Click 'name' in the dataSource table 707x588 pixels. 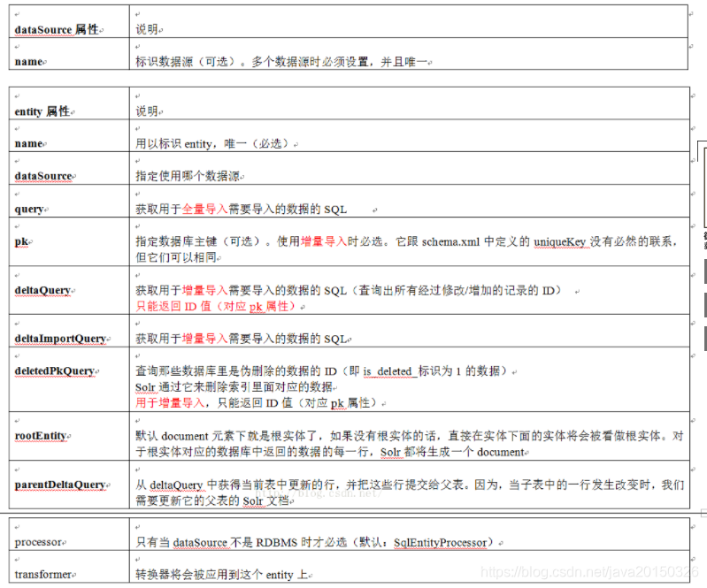tap(69, 54)
